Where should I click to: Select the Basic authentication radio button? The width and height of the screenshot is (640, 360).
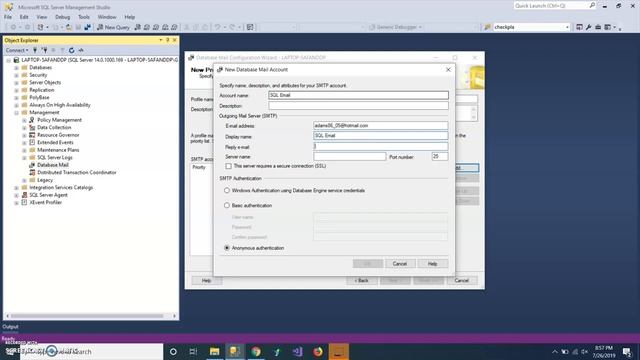(227, 205)
